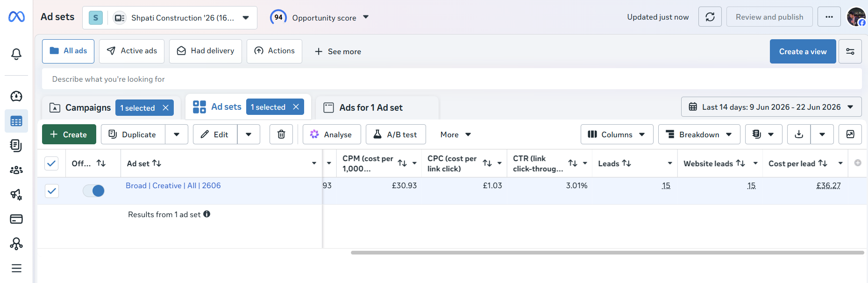The height and width of the screenshot is (283, 868).
Task: Open all tools hamburger menu
Action: 16,268
